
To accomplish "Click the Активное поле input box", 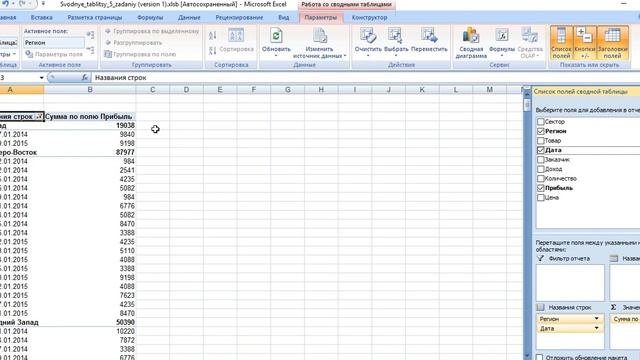I will point(54,42).
